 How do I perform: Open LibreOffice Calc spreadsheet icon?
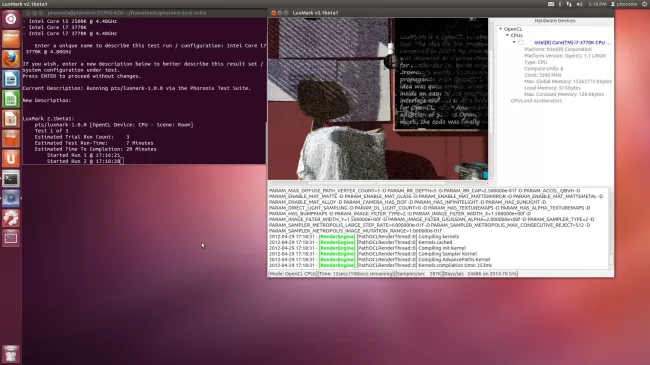(x=11, y=99)
